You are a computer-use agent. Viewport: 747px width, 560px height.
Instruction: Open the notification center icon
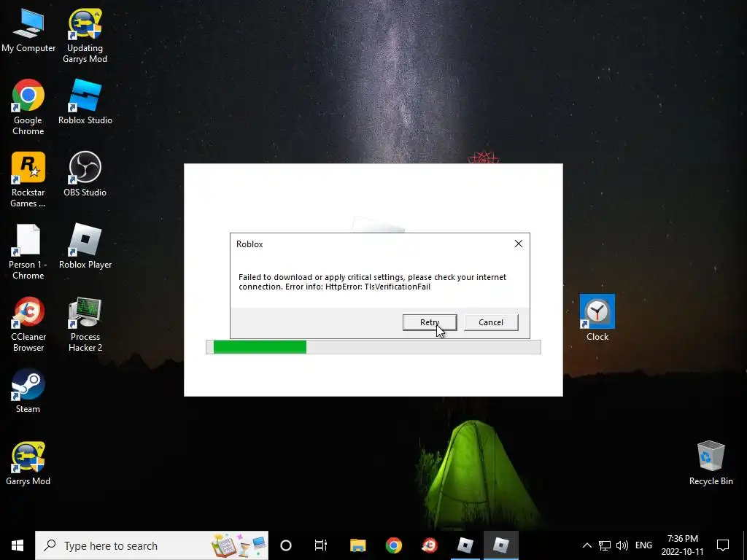point(723,545)
